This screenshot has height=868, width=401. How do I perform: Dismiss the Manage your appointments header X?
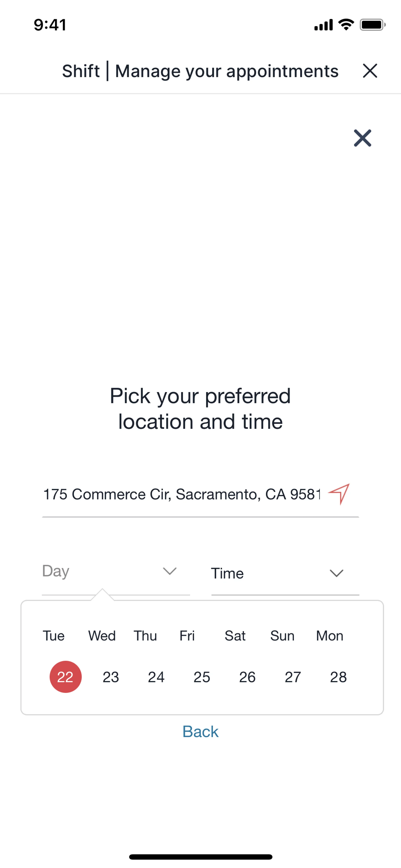tap(370, 71)
